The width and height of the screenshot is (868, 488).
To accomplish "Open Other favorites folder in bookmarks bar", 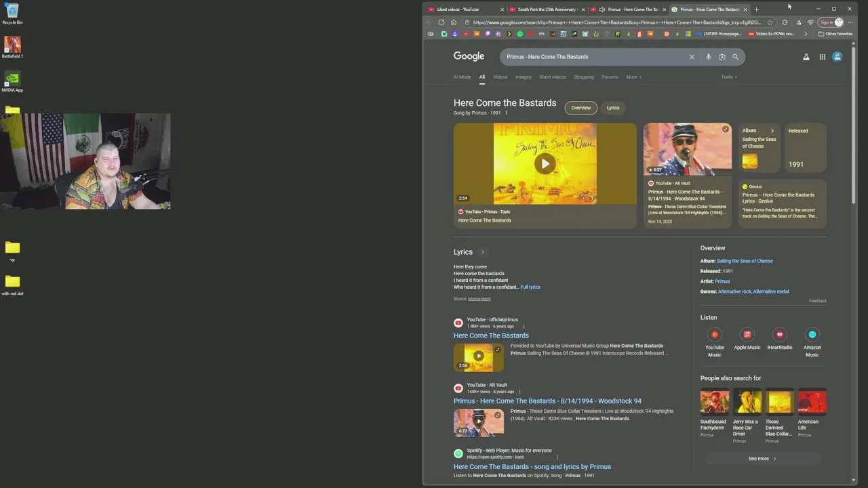I will click(x=835, y=34).
